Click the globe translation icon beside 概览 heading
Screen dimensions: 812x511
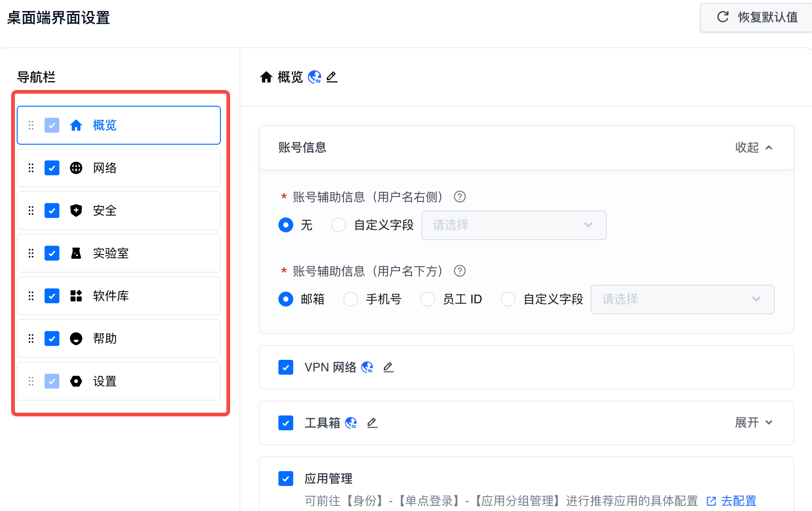[315, 77]
